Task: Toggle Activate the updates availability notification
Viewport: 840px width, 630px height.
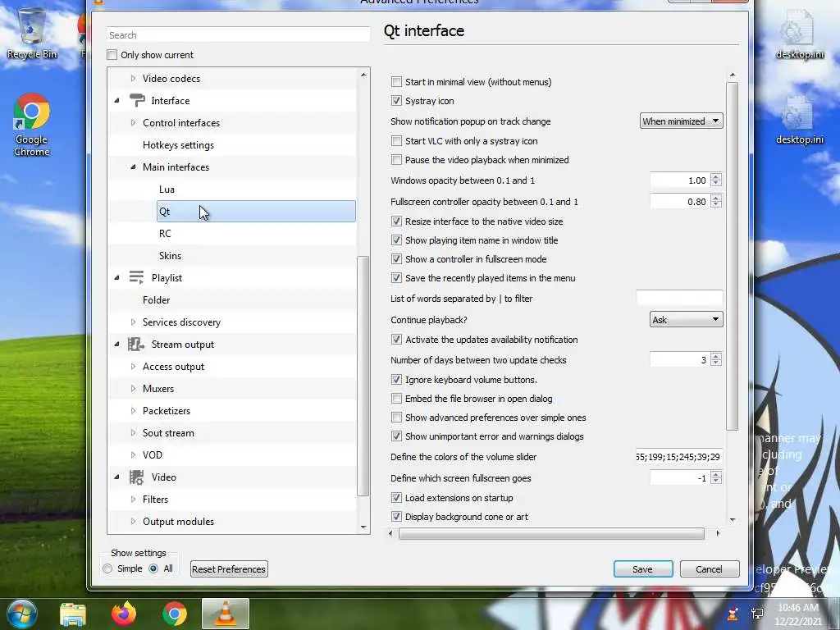Action: coord(396,340)
